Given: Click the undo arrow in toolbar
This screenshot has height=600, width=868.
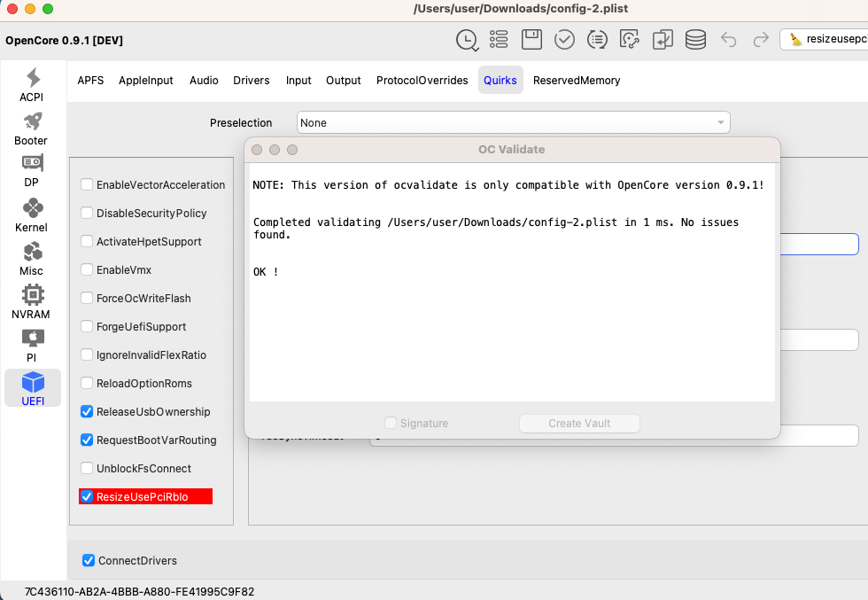Looking at the screenshot, I should 728,39.
